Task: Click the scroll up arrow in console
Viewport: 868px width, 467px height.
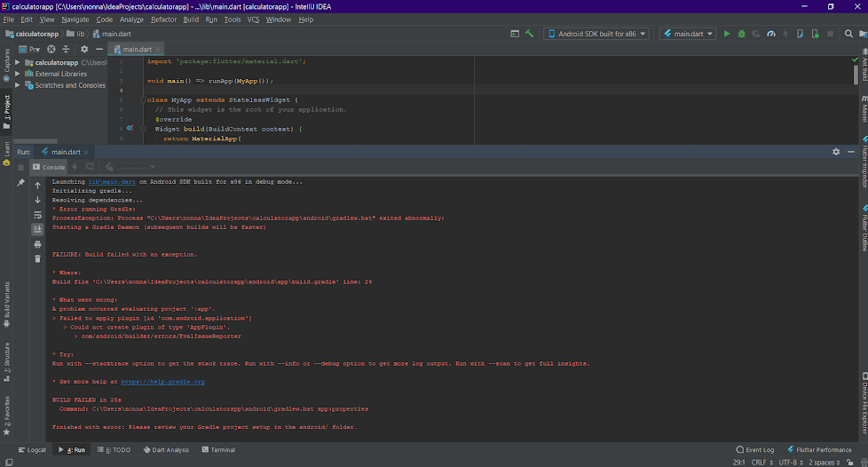Action: (37, 186)
